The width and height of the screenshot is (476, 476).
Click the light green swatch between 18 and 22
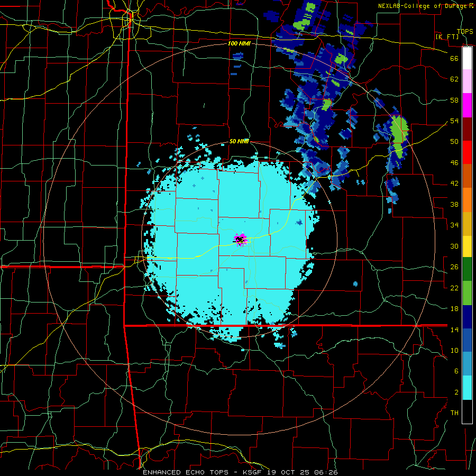tap(467, 292)
